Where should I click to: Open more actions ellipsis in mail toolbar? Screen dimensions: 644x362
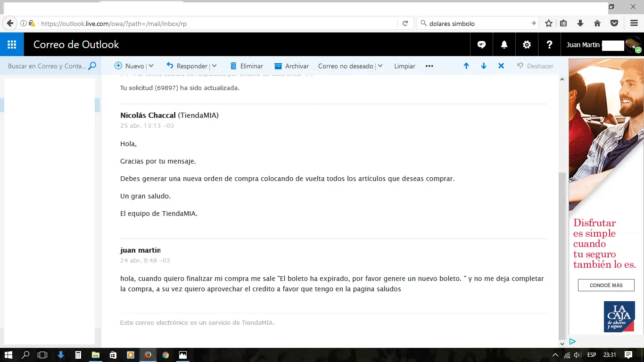(429, 66)
